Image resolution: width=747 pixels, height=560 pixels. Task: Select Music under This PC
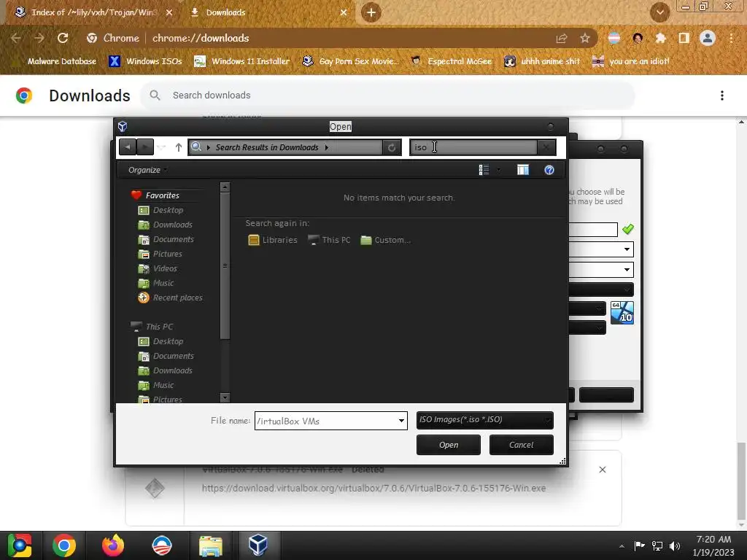156,385
